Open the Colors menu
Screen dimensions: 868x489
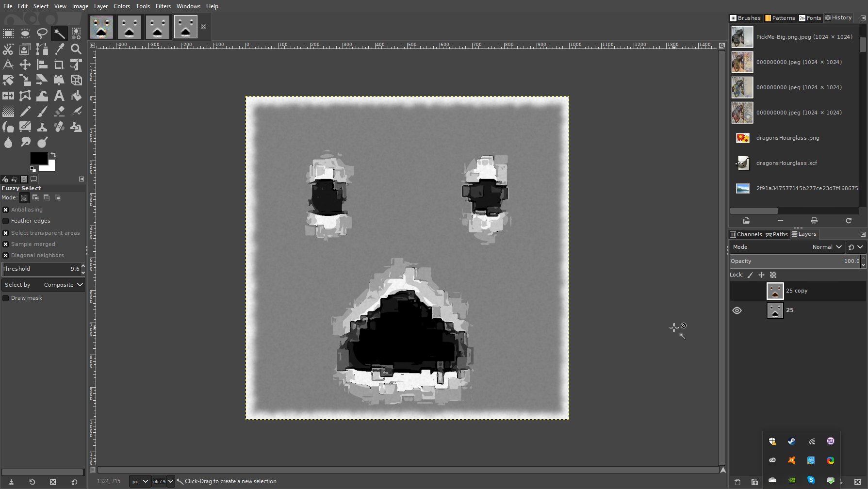click(122, 6)
